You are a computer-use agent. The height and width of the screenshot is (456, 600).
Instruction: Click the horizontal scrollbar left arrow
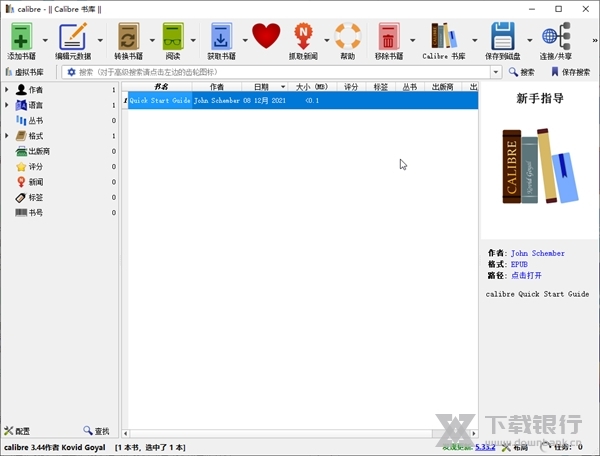click(x=126, y=433)
